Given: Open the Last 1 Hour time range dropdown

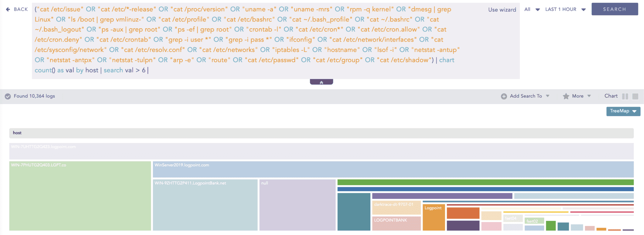Looking at the screenshot, I should coord(565,9).
